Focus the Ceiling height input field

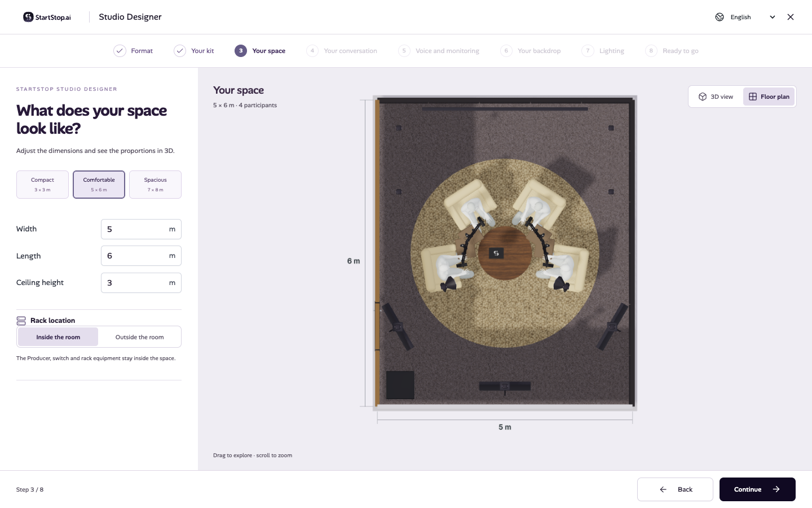coord(141,283)
